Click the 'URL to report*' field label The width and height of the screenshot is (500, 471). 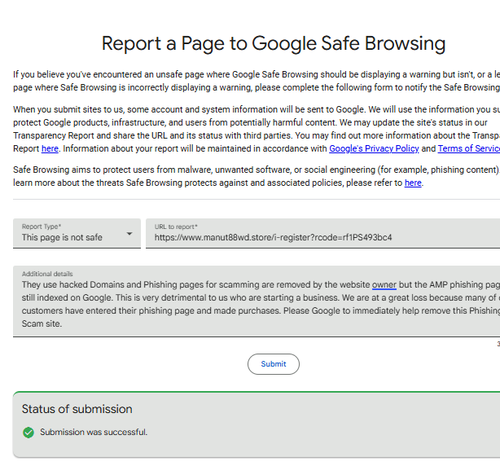click(x=176, y=227)
